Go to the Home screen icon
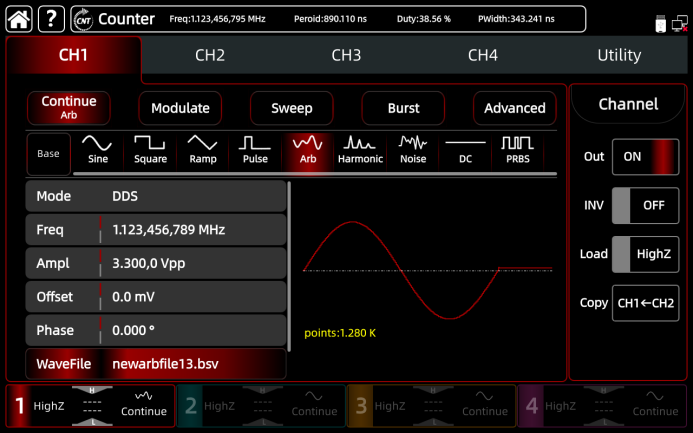693x433 pixels. tap(19, 19)
